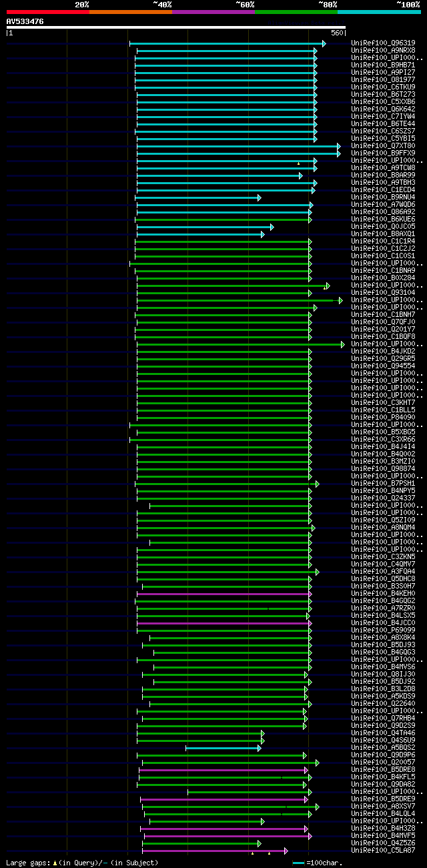The height and width of the screenshot is (868, 427).
Task: Select the UniRef100_Q8IJ30 label
Action: point(383,675)
